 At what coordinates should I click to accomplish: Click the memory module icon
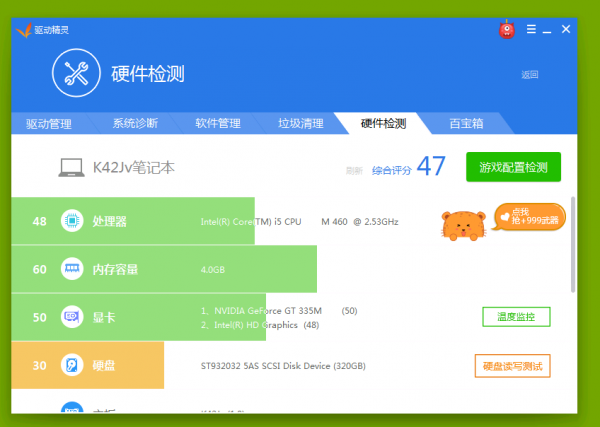pos(72,269)
